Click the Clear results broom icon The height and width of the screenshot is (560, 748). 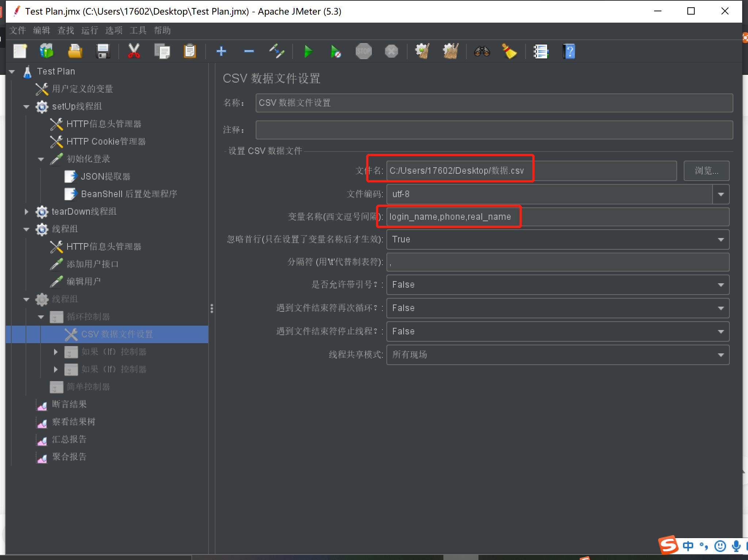click(x=423, y=51)
